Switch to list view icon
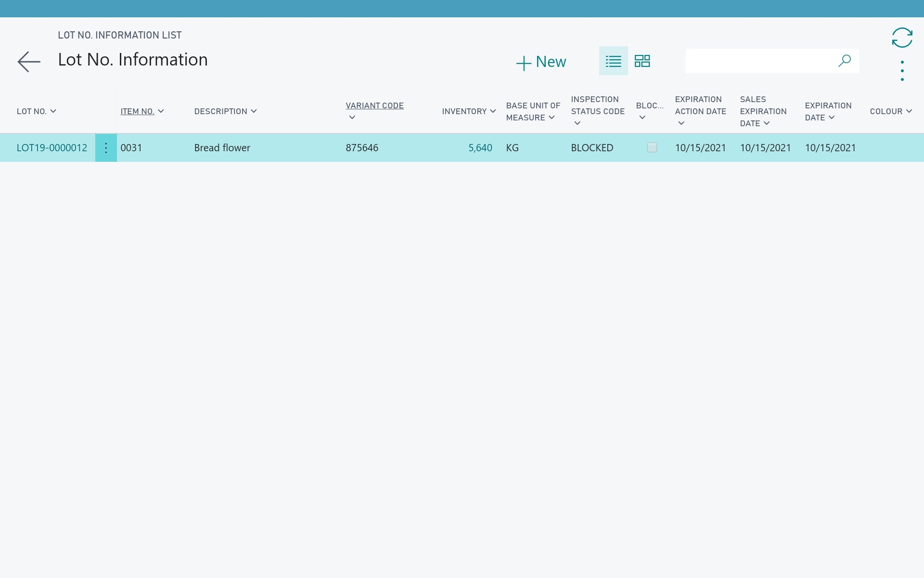 [613, 61]
